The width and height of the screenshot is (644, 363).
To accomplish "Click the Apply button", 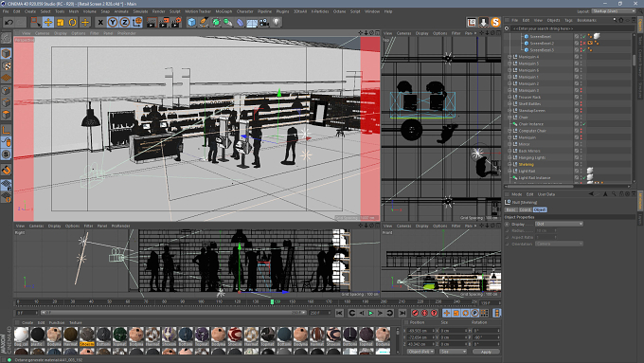I will 486,352.
